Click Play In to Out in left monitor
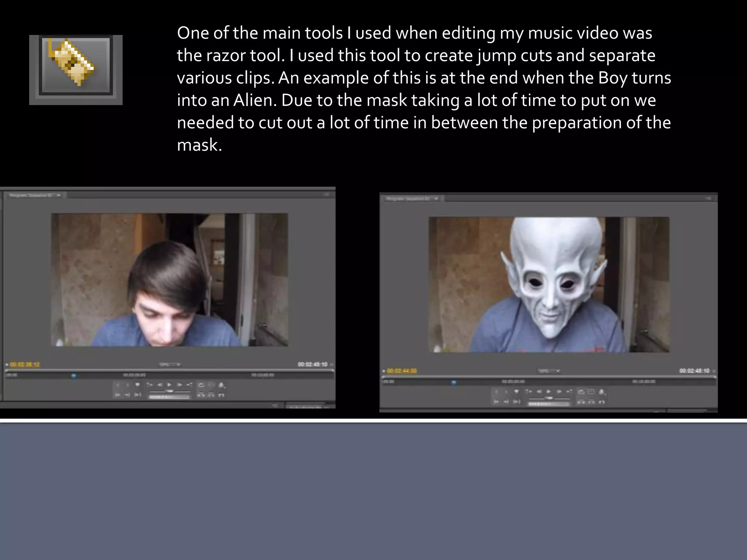The image size is (747, 560). [x=138, y=395]
